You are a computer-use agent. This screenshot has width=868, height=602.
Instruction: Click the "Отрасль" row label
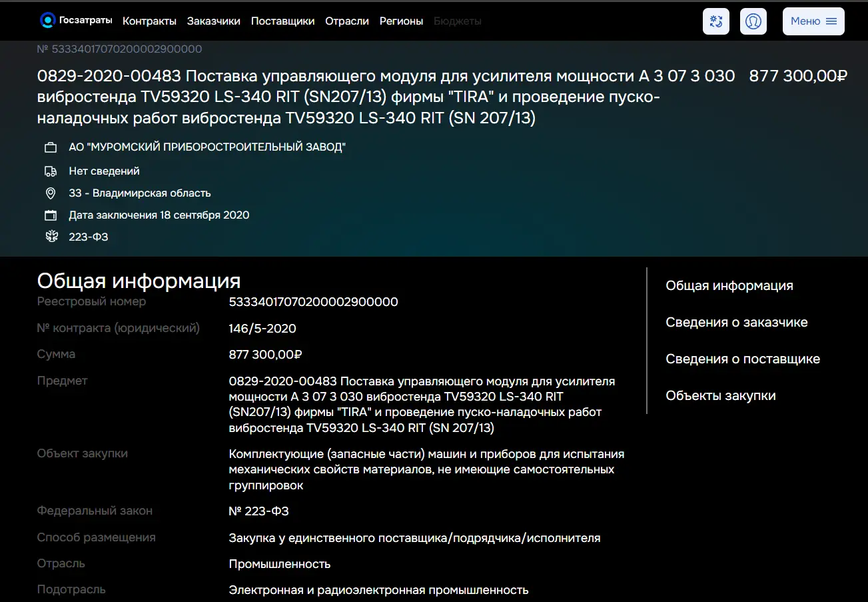coord(61,564)
